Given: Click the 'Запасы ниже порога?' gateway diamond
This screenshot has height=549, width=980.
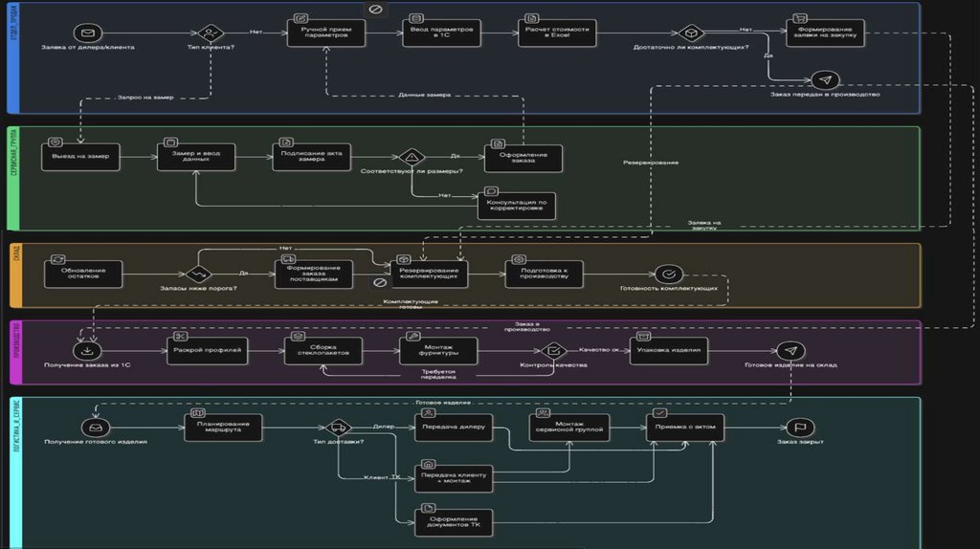Looking at the screenshot, I should (x=199, y=274).
